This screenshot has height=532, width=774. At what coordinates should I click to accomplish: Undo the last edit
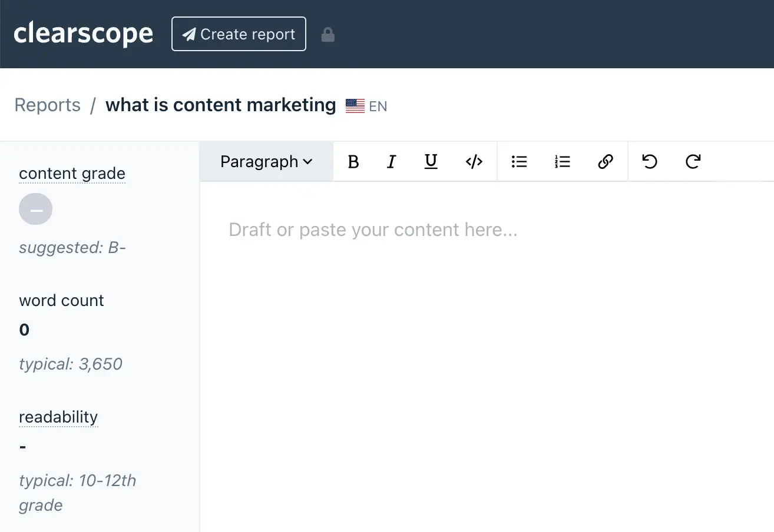point(650,162)
